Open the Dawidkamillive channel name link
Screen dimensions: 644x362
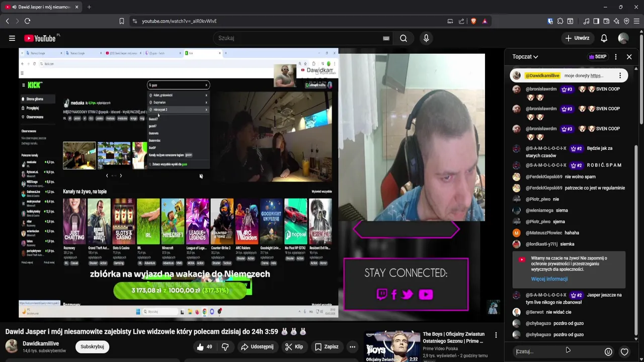pos(41,344)
